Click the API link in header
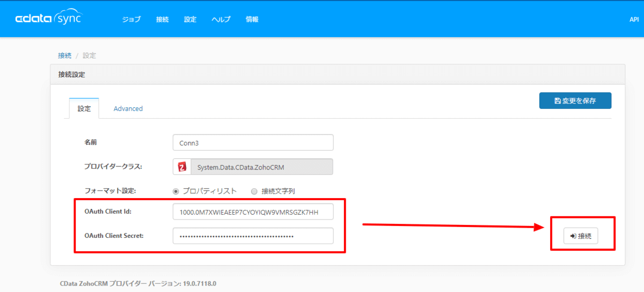The width and height of the screenshot is (644, 292). click(x=634, y=19)
